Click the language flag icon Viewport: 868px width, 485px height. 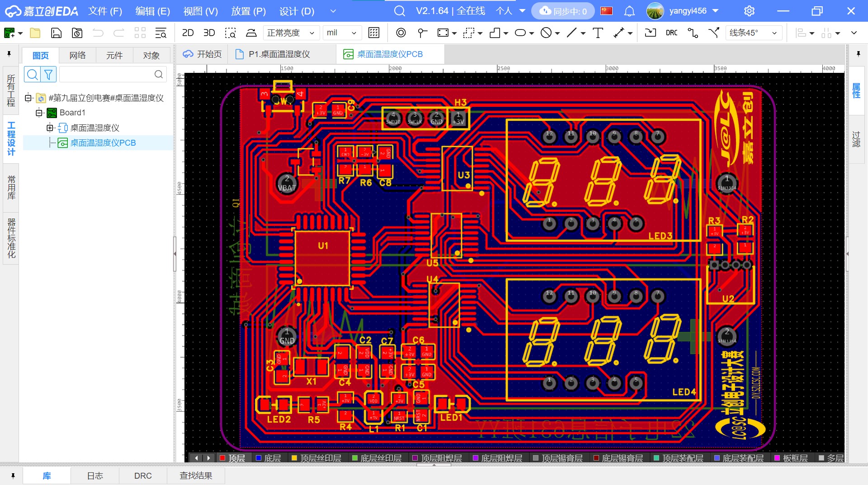tap(606, 11)
